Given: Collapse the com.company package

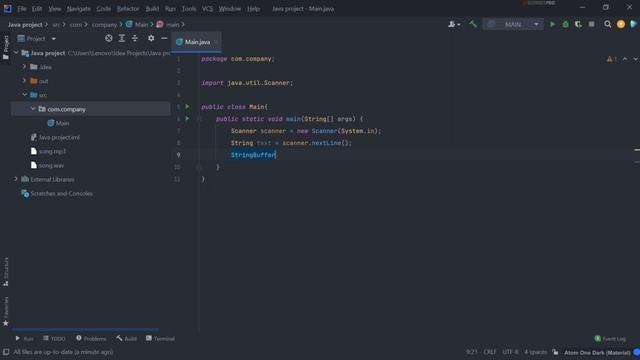Looking at the screenshot, I should click(33, 109).
